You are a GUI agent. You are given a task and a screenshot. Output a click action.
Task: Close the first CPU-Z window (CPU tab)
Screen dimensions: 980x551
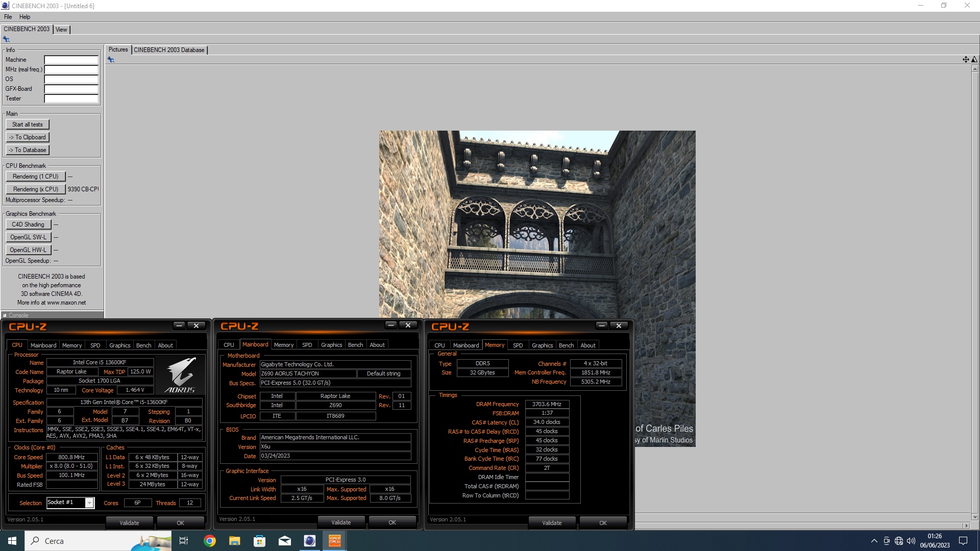click(x=196, y=325)
